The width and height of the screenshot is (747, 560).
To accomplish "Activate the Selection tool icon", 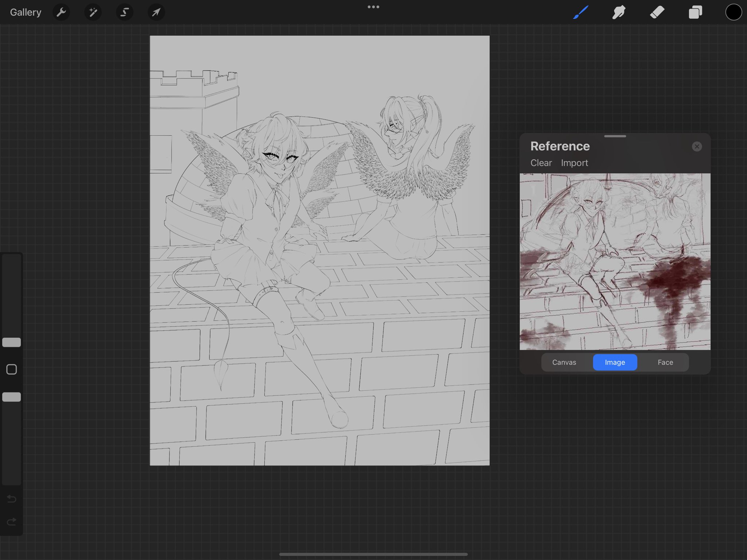I will [x=124, y=12].
